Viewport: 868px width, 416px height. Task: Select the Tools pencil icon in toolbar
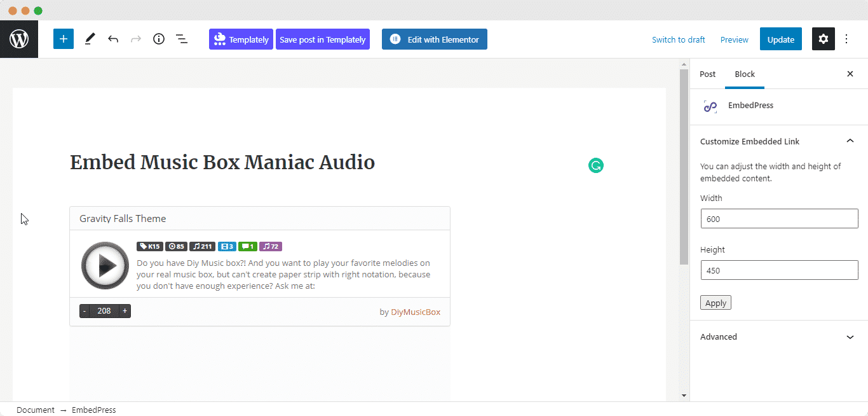tap(89, 39)
